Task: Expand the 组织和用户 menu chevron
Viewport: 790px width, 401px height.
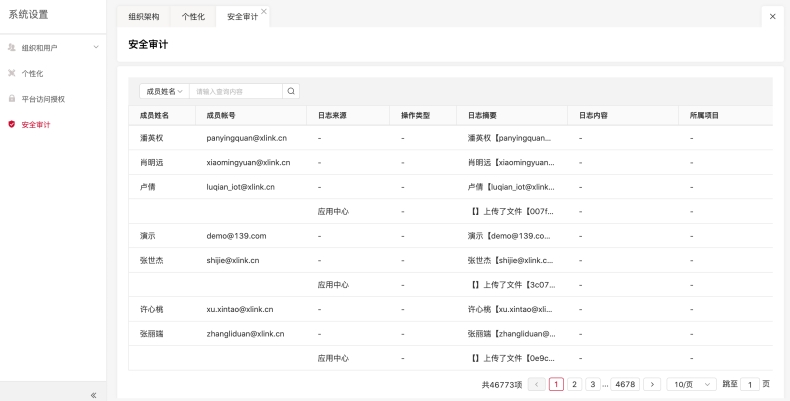Action: 96,47
